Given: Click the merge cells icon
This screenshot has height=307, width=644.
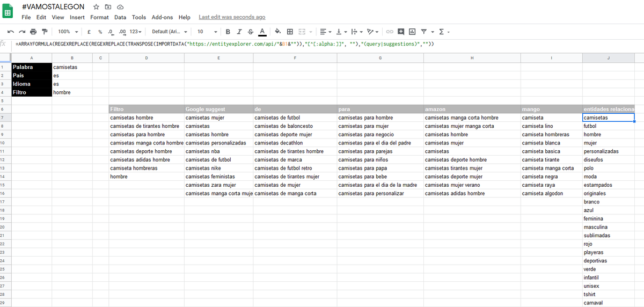Looking at the screenshot, I should click(x=302, y=32).
